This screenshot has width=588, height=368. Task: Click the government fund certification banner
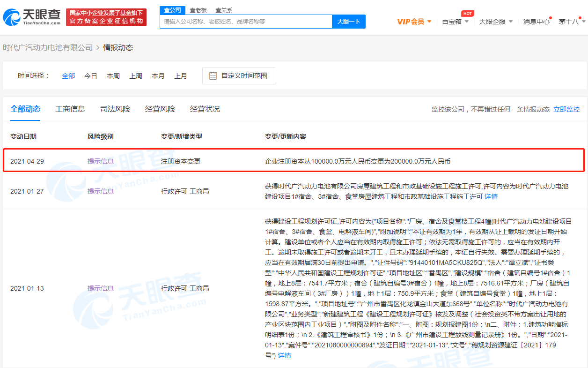point(106,17)
